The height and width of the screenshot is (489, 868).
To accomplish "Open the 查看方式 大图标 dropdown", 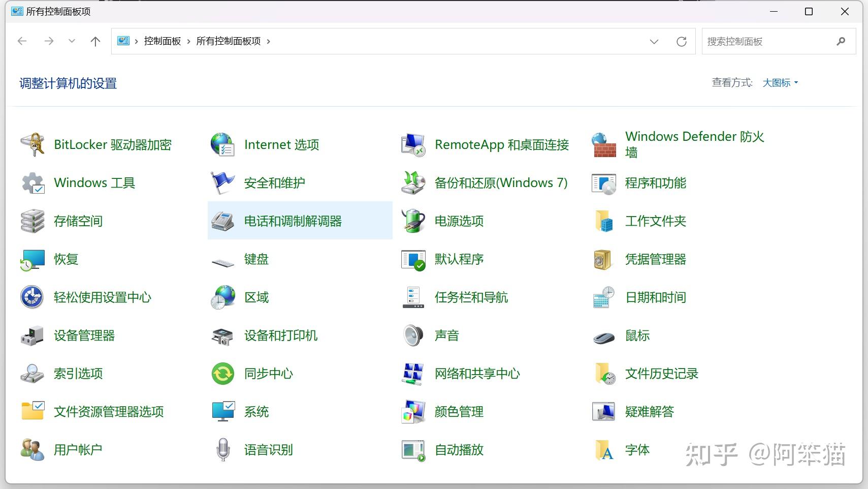I will 780,83.
